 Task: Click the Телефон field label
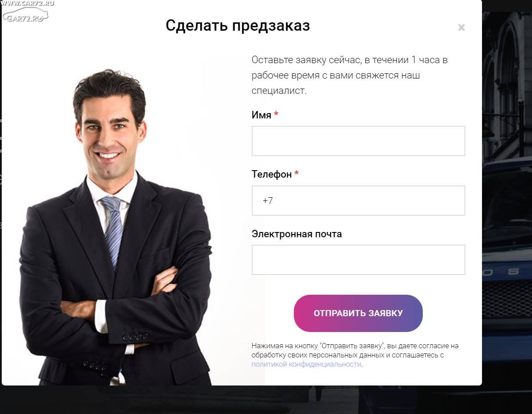click(x=271, y=174)
